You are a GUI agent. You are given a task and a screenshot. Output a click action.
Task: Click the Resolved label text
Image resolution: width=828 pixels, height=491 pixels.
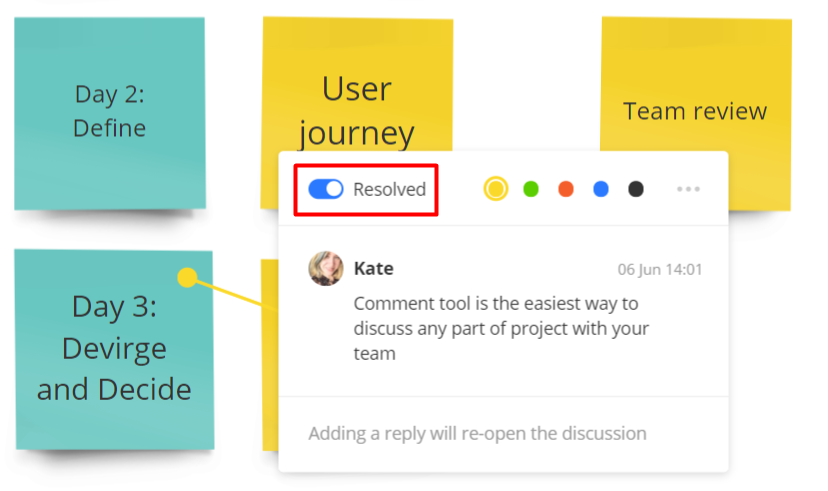click(x=389, y=189)
